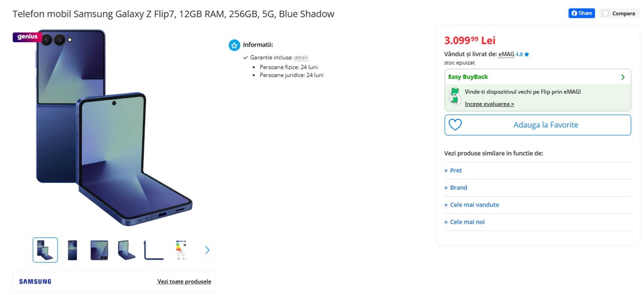644x295 pixels.
Task: Click the Flip mascot icon in BuyBack
Action: click(455, 96)
